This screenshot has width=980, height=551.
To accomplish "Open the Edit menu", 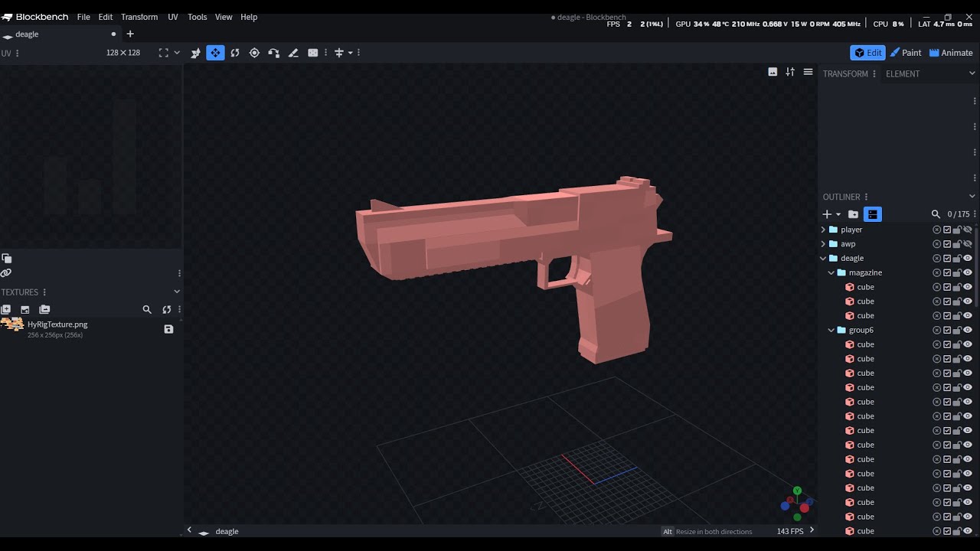I will (106, 17).
